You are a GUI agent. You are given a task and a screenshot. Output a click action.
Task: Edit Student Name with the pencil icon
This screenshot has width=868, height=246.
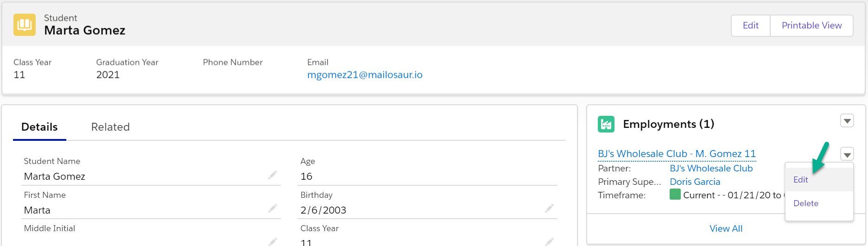(272, 175)
